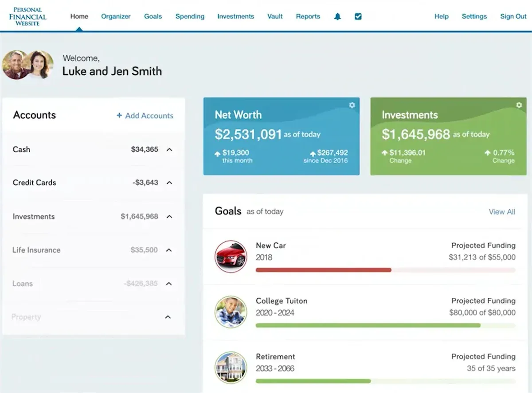This screenshot has height=393, width=532.
Task: Open Net Worth card gear settings
Action: [352, 105]
